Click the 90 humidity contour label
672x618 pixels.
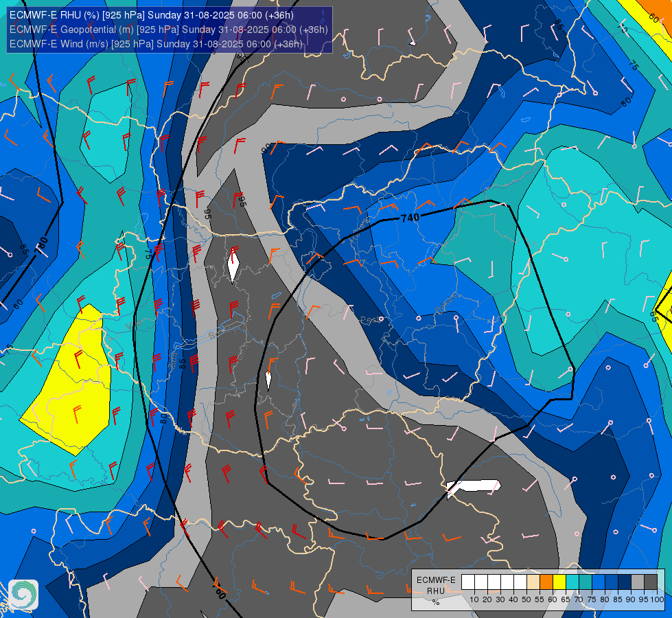click(x=266, y=148)
